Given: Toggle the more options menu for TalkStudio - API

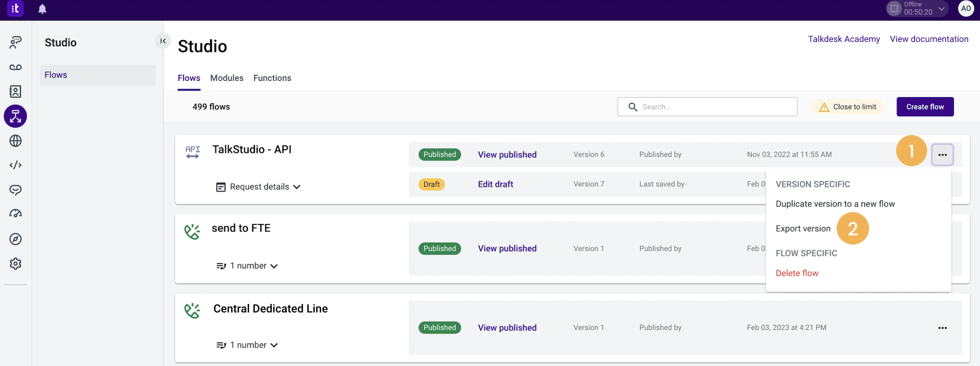Looking at the screenshot, I should click(942, 155).
